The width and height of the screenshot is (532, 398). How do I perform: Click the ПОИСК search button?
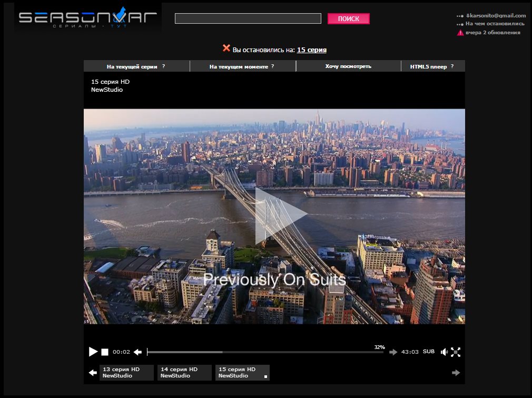tap(349, 18)
